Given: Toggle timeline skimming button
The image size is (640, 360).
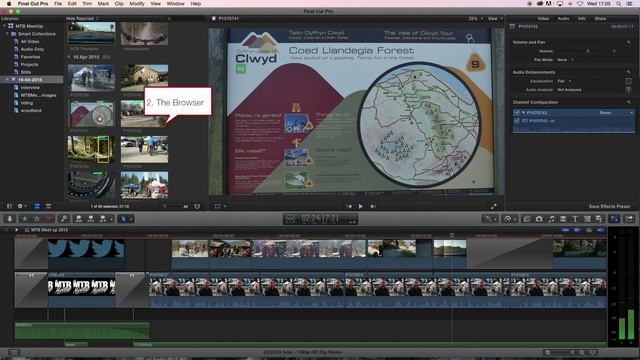Looking at the screenshot, I should (x=565, y=230).
